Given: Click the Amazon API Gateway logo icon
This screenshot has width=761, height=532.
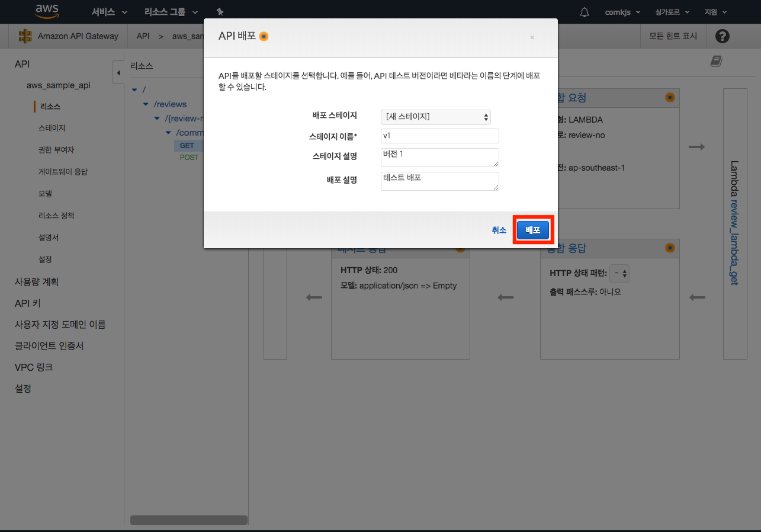Looking at the screenshot, I should coord(25,36).
